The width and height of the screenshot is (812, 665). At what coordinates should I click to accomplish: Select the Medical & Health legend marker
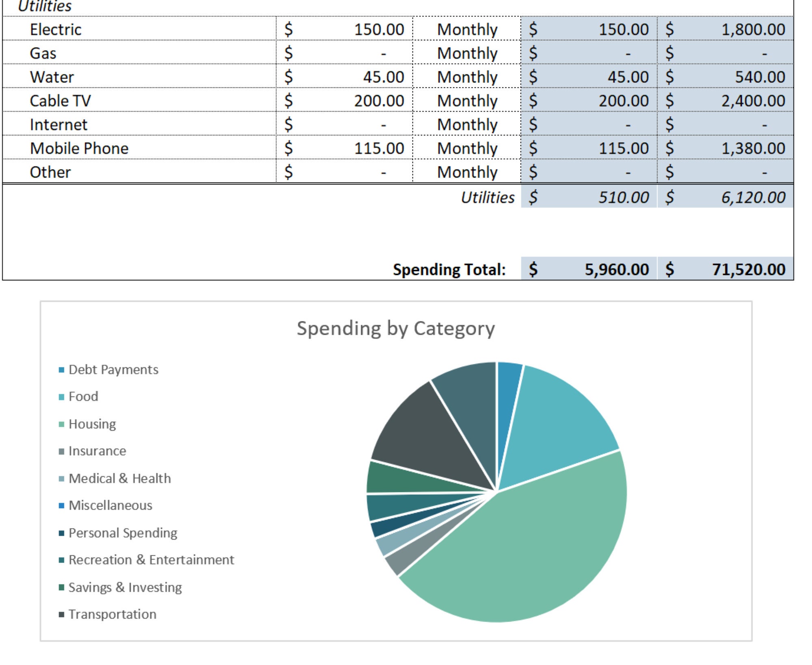(62, 479)
